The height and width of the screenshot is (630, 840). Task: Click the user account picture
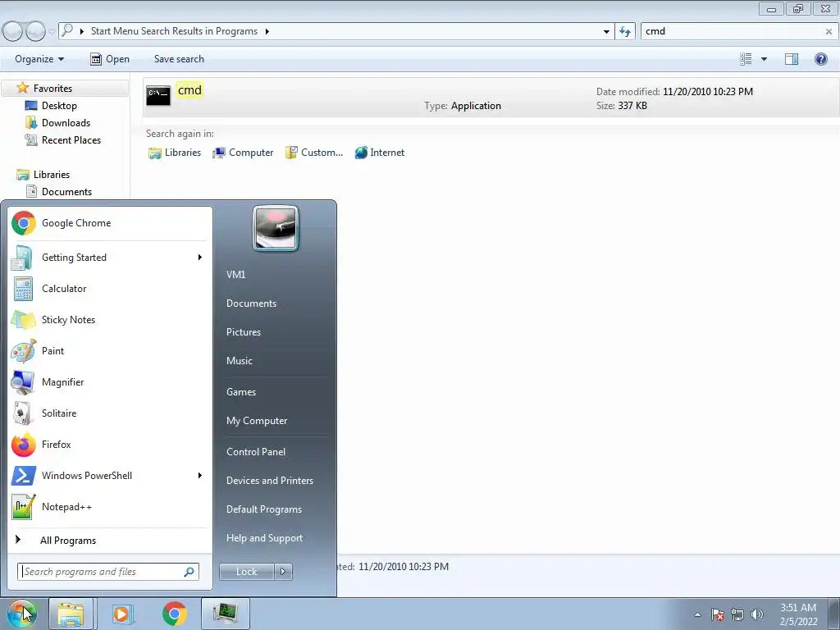pyautogui.click(x=276, y=228)
